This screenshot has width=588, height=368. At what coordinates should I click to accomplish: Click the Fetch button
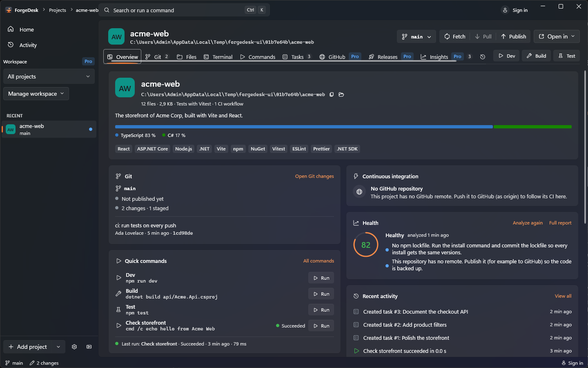click(x=455, y=36)
